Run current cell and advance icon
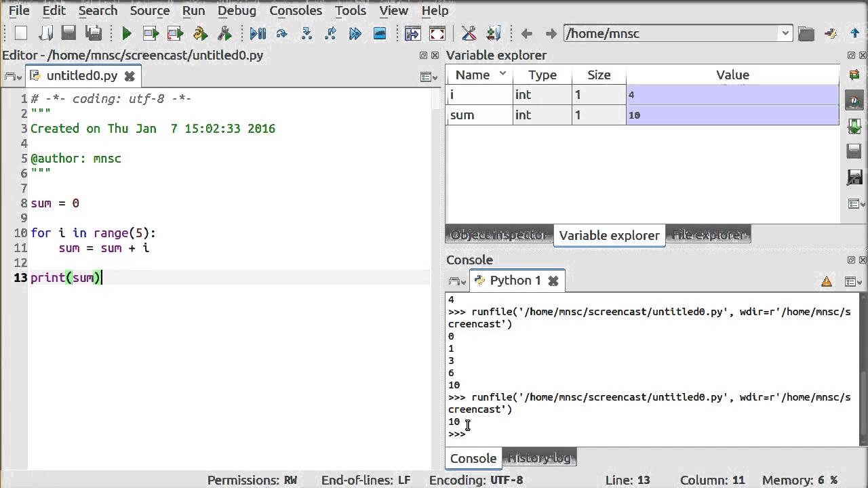This screenshot has height=488, width=868. pos(175,33)
